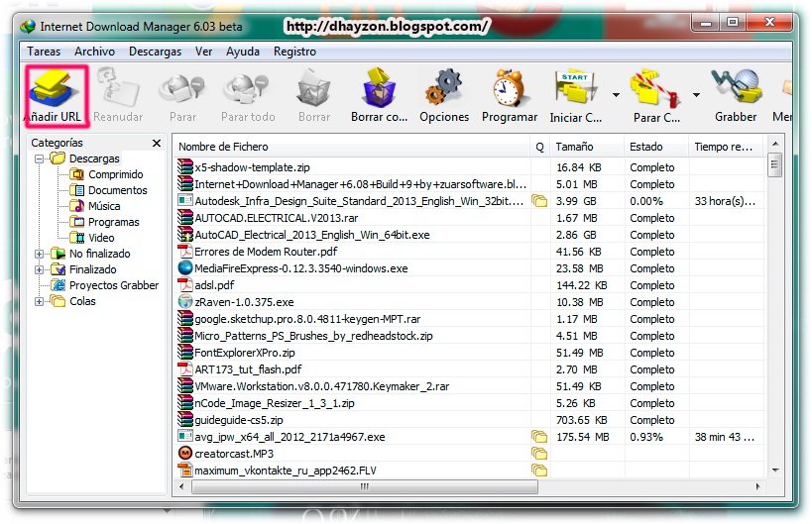Viewport: 812px width, 524px height.
Task: Click queue icon on avg_ipw row
Action: (539, 437)
